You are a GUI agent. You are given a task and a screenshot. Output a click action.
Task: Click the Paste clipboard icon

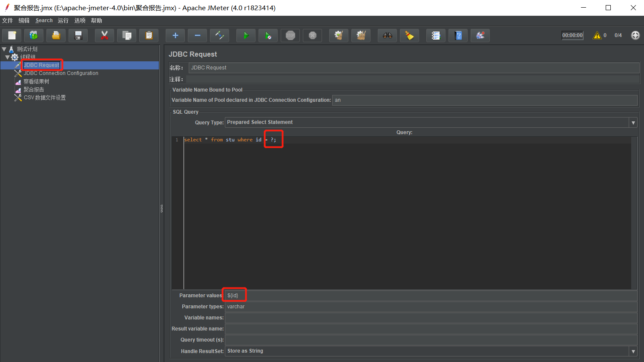tap(149, 35)
